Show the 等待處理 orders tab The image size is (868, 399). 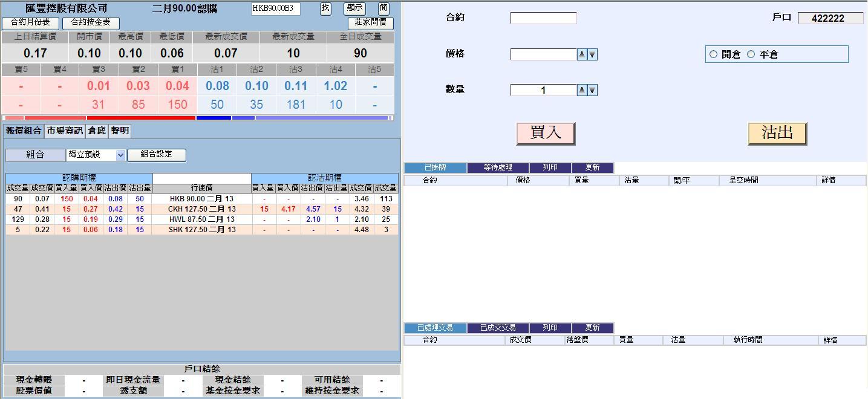tap(498, 167)
